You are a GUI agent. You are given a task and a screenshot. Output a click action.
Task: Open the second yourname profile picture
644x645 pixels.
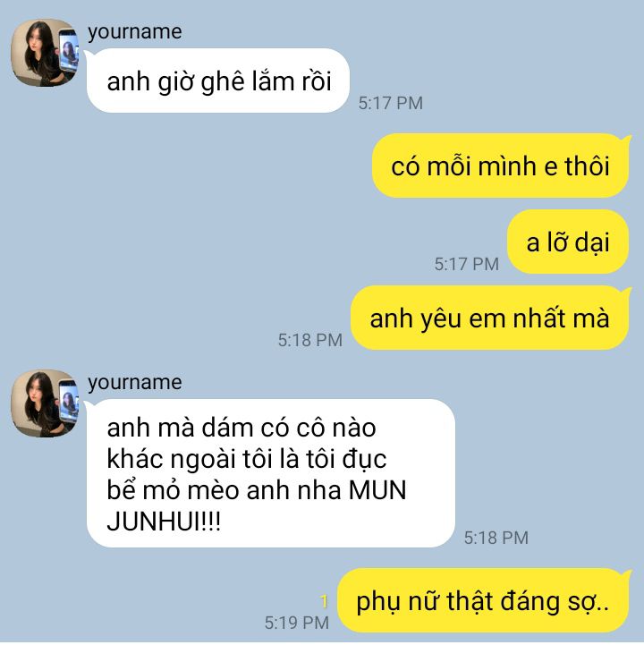[45, 403]
